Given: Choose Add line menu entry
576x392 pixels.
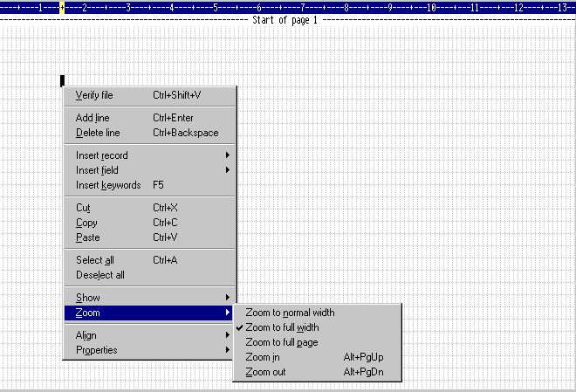Looking at the screenshot, I should point(93,118).
